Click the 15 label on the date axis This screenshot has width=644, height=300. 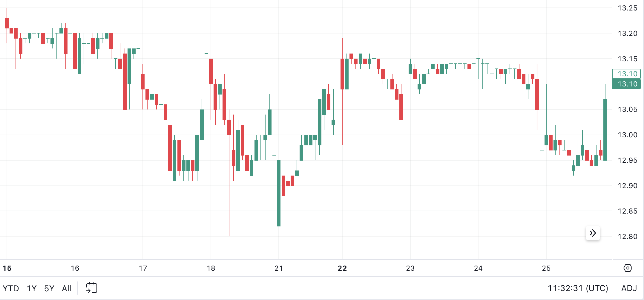tap(7, 268)
